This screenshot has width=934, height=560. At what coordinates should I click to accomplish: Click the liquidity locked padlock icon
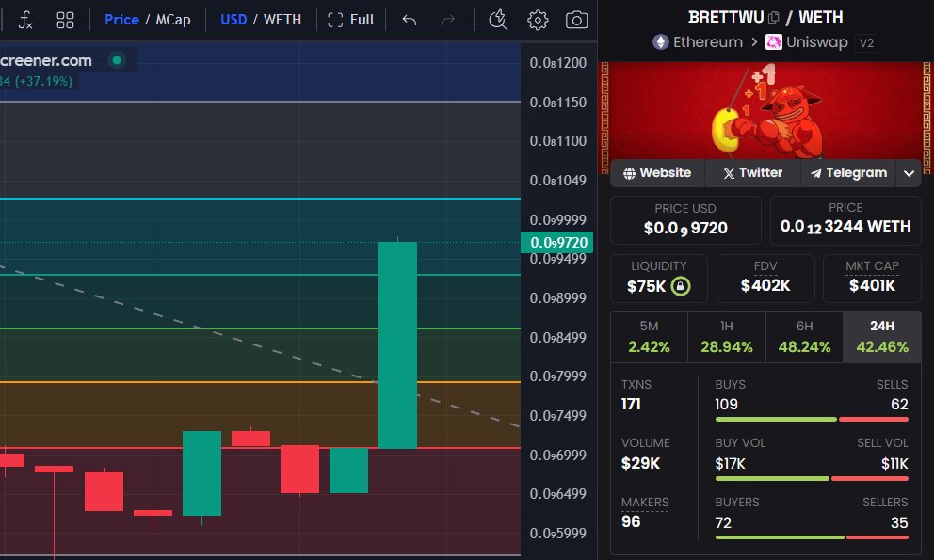point(680,286)
